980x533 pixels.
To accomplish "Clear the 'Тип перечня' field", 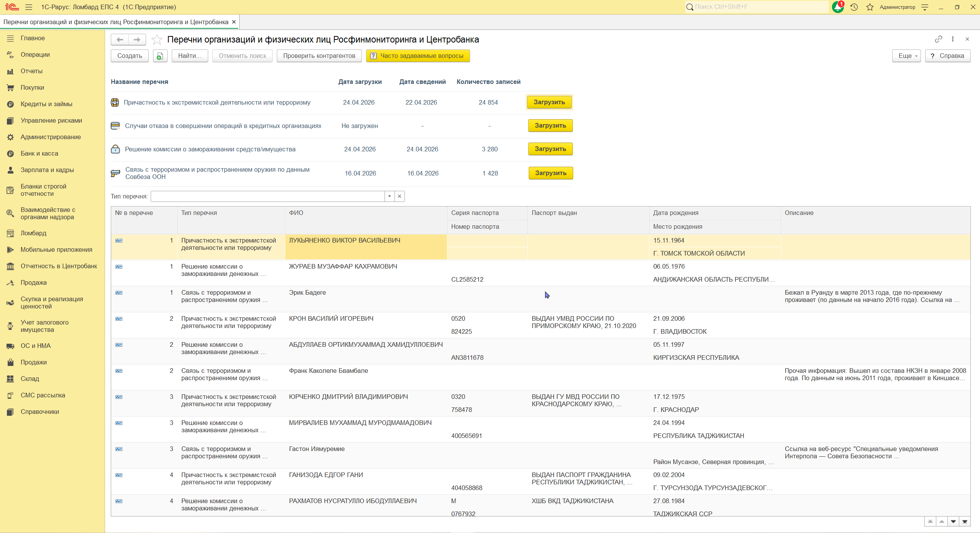I will coord(400,196).
